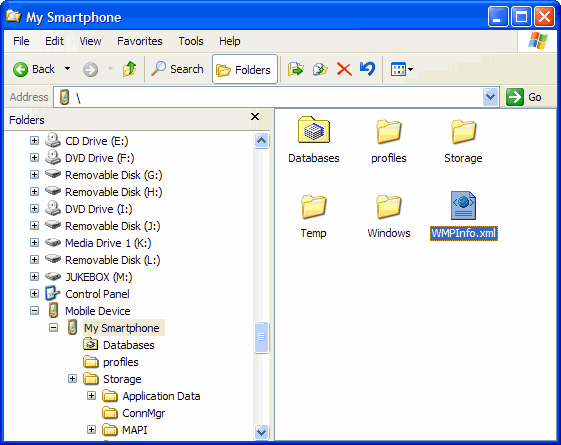Click the WMPInfo.xml file name label
This screenshot has height=445, width=561.
coord(464,233)
